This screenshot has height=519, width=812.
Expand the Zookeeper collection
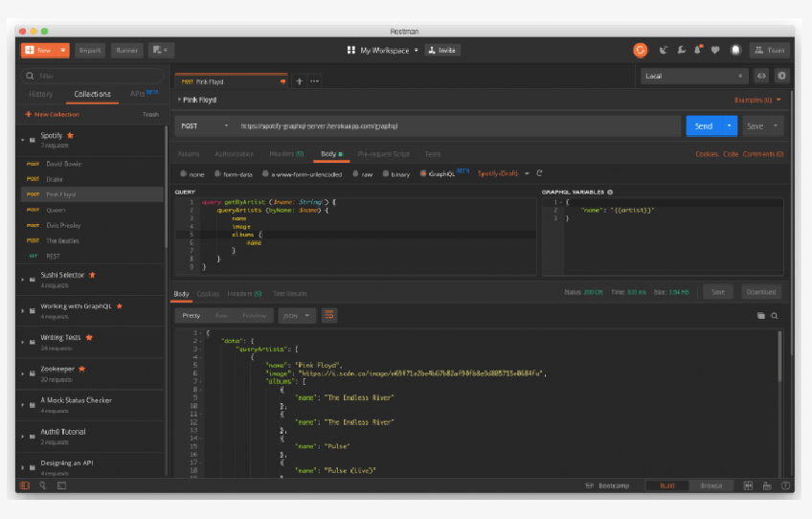(x=22, y=372)
